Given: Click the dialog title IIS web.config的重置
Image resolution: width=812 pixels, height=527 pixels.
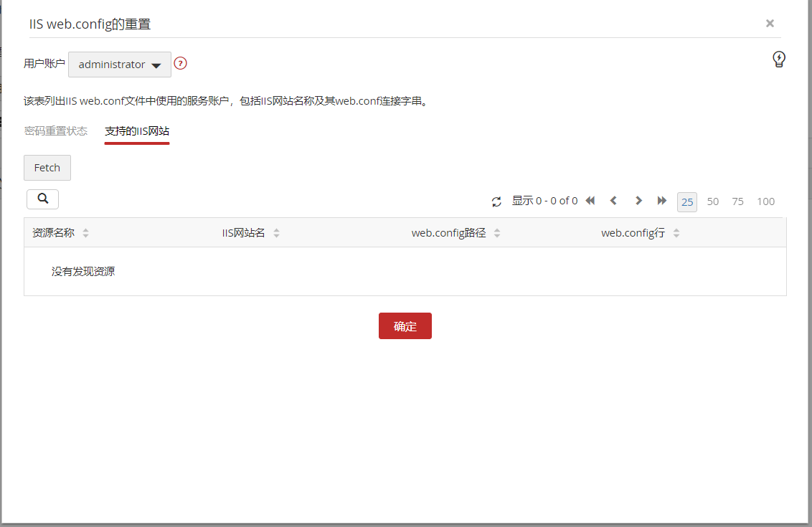Looking at the screenshot, I should click(90, 24).
